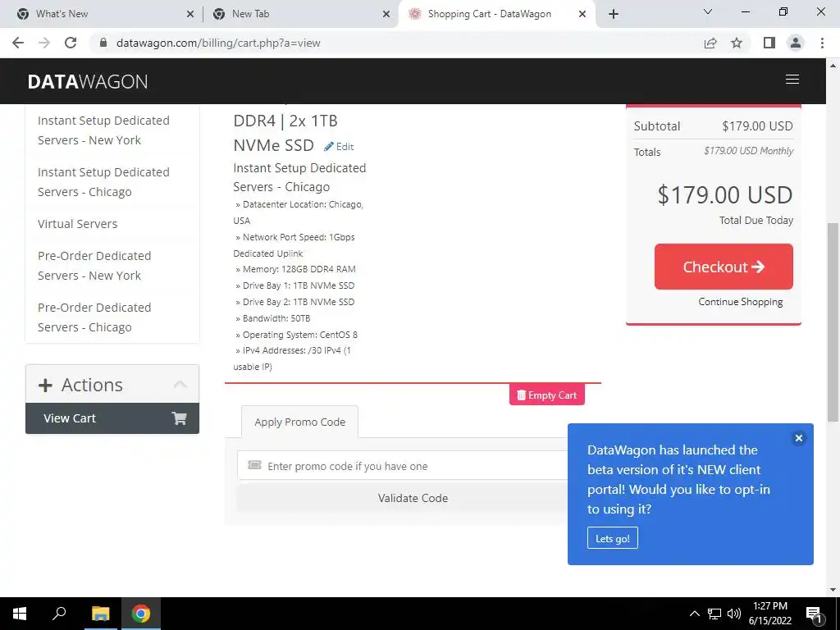Click the Operating System: CentOS 8 line
The width and height of the screenshot is (840, 630).
[x=296, y=335]
